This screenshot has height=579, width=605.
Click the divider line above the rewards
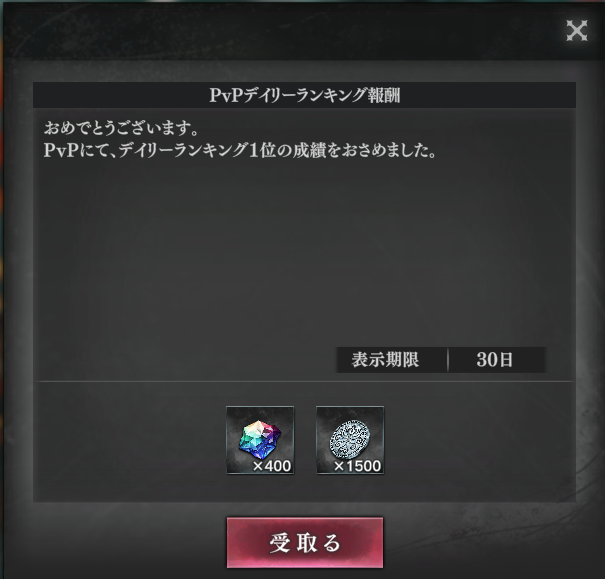pos(304,381)
